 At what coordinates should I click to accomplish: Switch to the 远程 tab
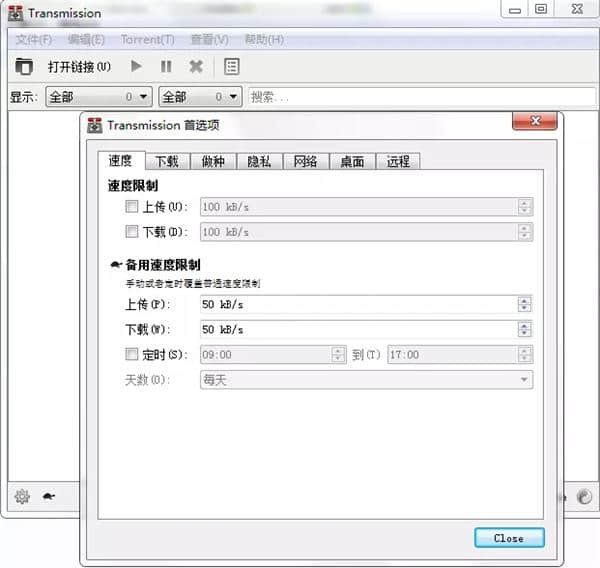coord(398,161)
